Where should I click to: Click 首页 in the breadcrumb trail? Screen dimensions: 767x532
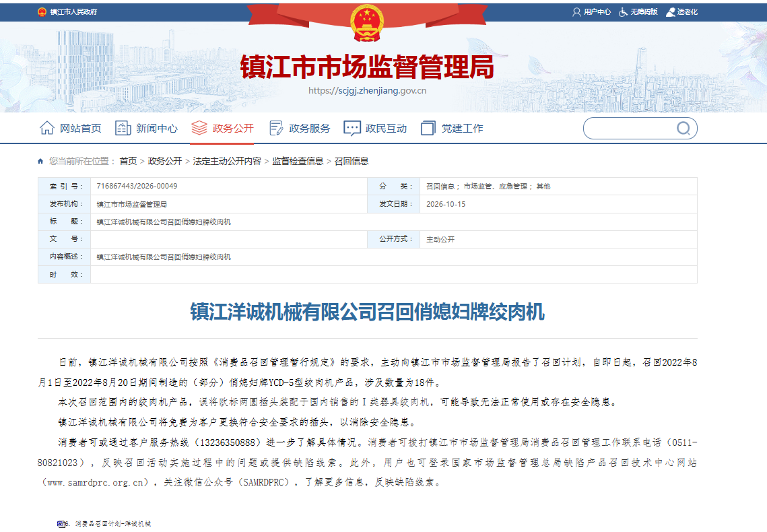pos(128,162)
